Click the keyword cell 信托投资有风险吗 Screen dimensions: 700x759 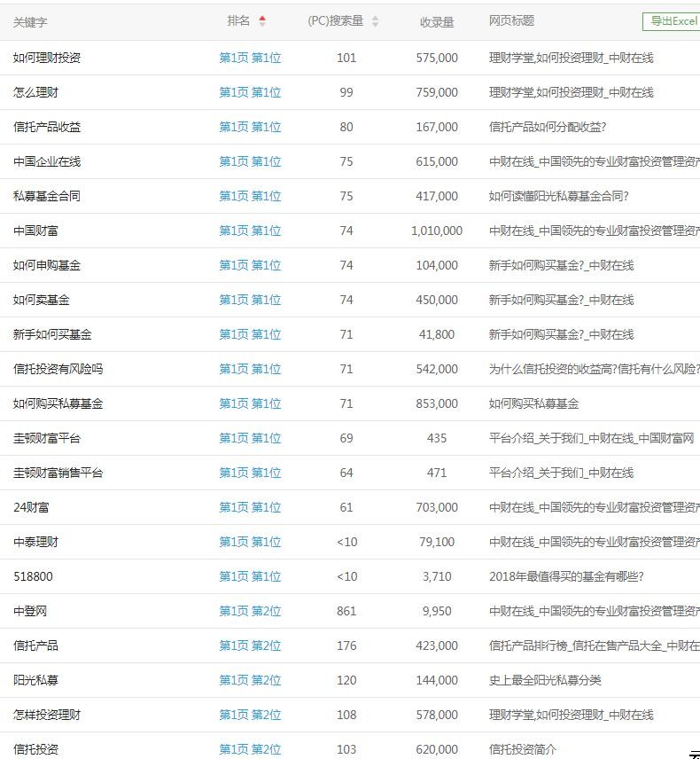[58, 369]
